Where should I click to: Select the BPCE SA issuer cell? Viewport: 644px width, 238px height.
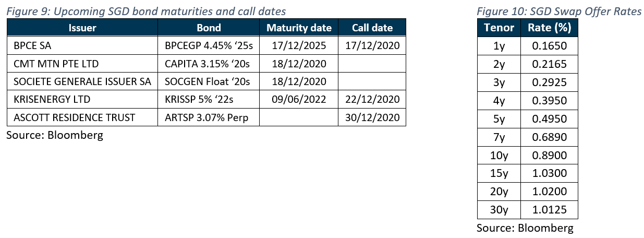82,45
